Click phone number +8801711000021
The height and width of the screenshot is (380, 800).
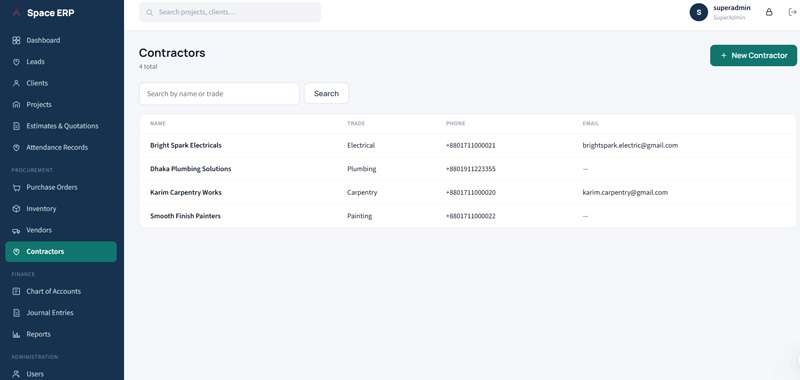470,145
